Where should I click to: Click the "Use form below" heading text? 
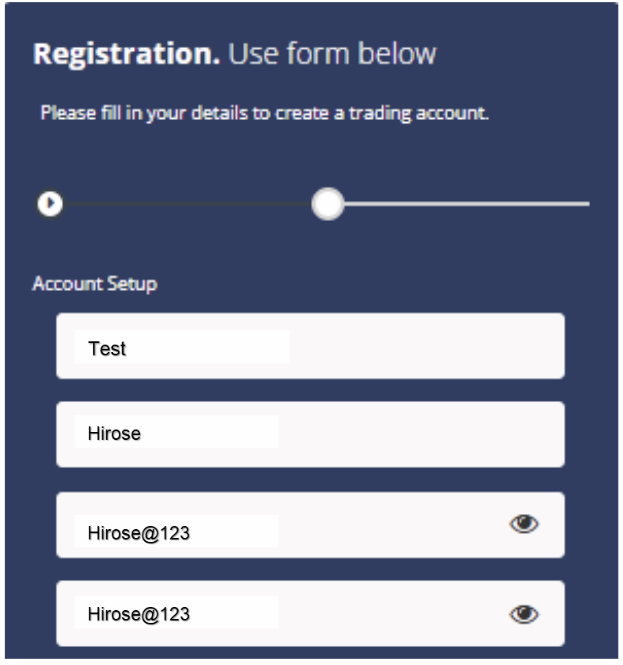pyautogui.click(x=332, y=54)
